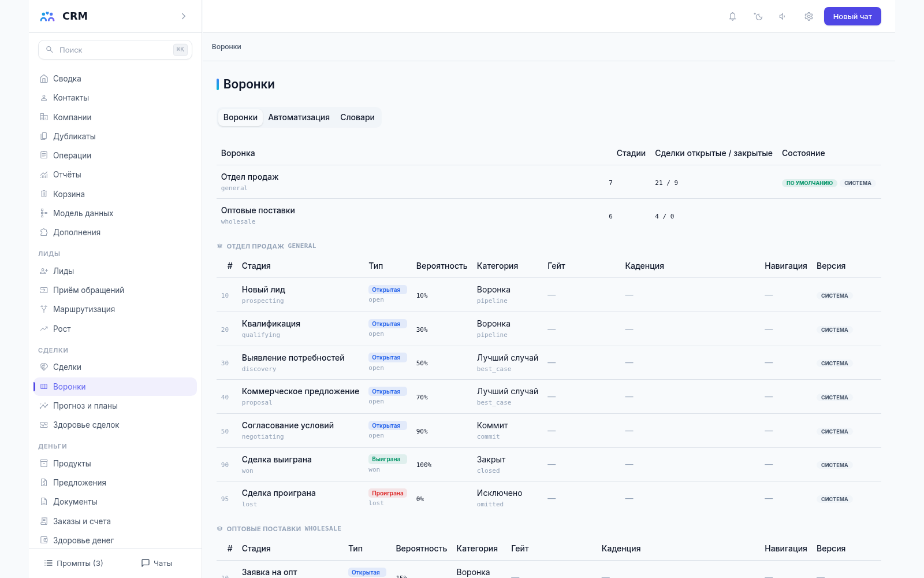Select the Воронки tab
The width and height of the screenshot is (924, 578).
[240, 117]
